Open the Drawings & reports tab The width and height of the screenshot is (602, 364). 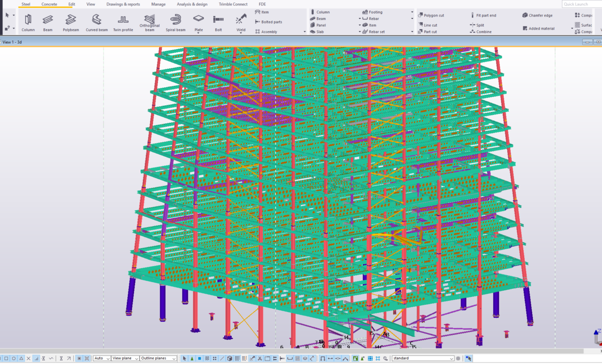tap(123, 4)
